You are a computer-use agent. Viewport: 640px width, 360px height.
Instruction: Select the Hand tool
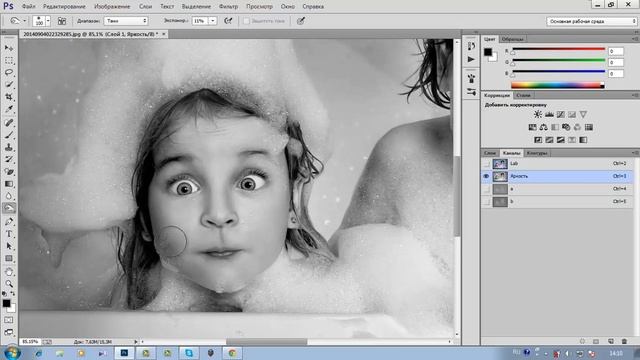point(9,271)
